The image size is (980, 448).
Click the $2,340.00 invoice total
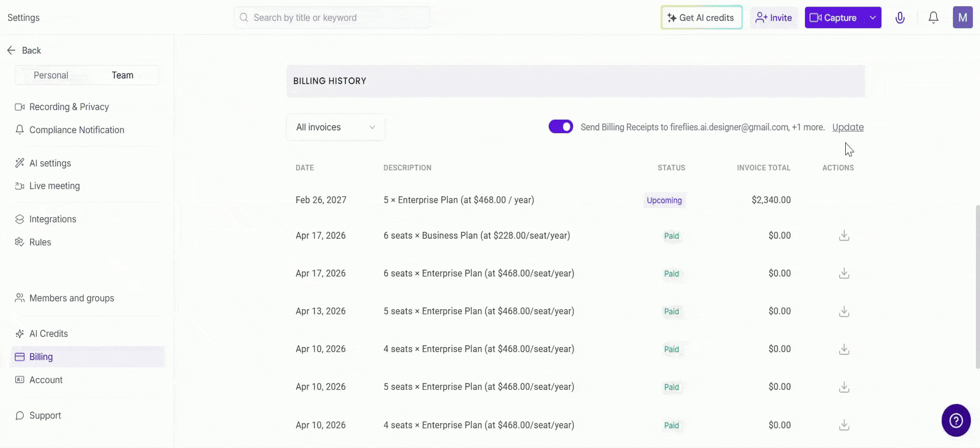[x=771, y=200]
